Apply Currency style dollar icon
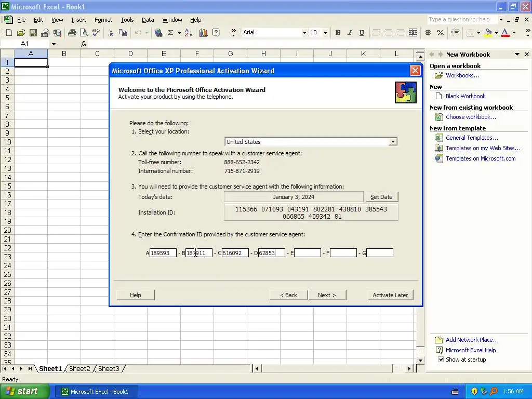The image size is (532, 399). 428,33
